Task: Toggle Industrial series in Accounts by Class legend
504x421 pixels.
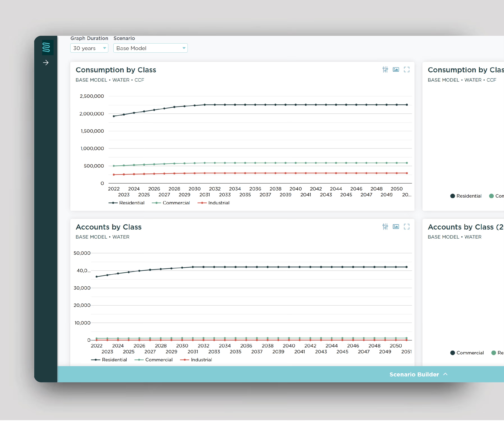Action: 196,360
